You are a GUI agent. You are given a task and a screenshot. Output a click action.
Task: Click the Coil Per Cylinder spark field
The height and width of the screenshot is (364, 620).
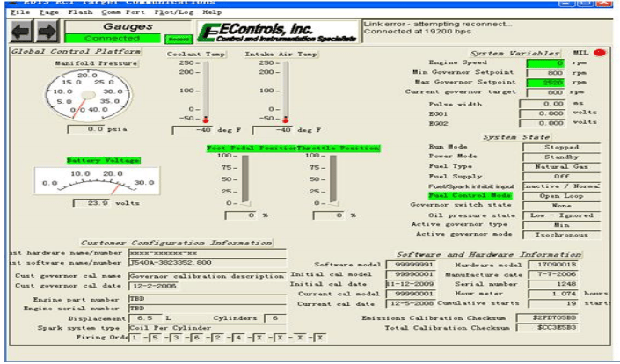pyautogui.click(x=208, y=328)
